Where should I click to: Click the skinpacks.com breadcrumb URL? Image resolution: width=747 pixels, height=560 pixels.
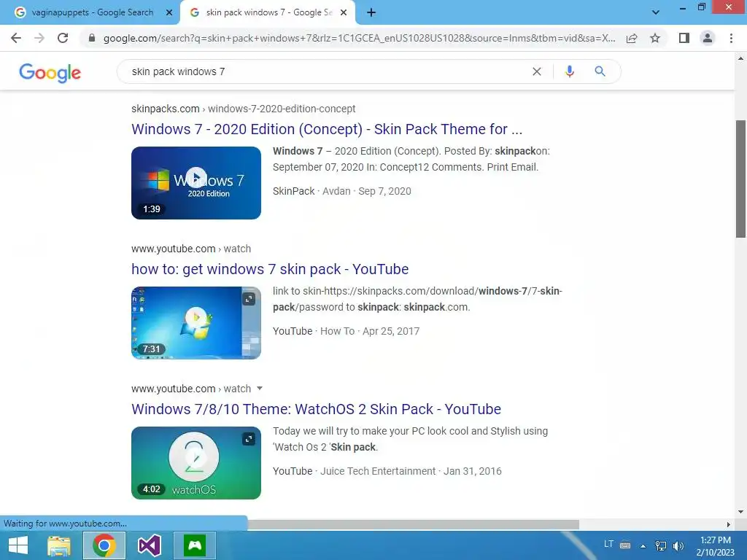pos(244,109)
